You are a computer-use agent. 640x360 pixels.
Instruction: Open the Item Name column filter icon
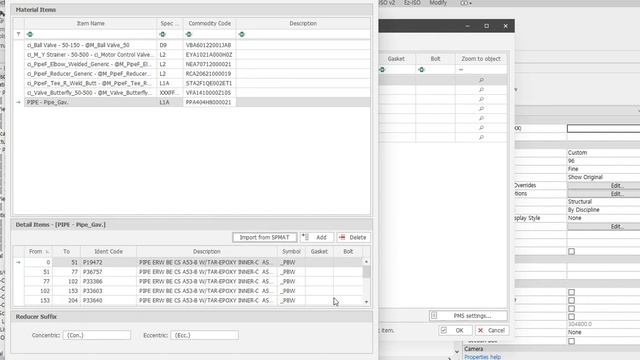[x=30, y=34]
